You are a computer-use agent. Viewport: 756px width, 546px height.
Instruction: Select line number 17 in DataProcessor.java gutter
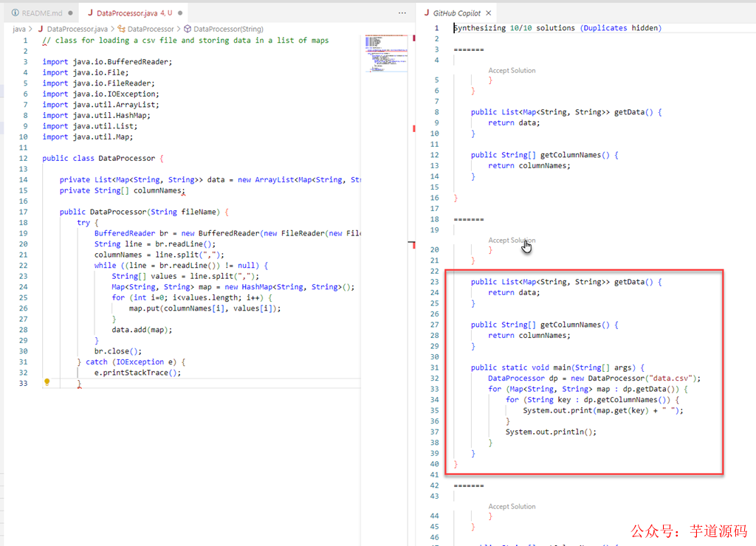pos(23,212)
